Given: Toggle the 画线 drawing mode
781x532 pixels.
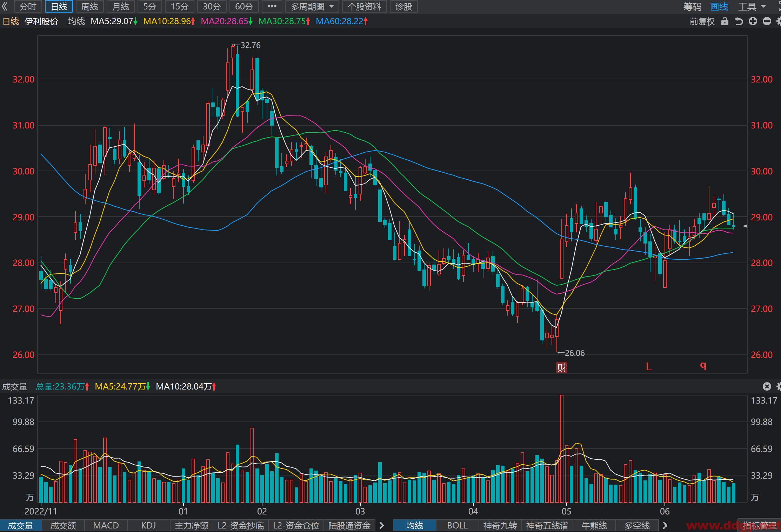Looking at the screenshot, I should (719, 6).
